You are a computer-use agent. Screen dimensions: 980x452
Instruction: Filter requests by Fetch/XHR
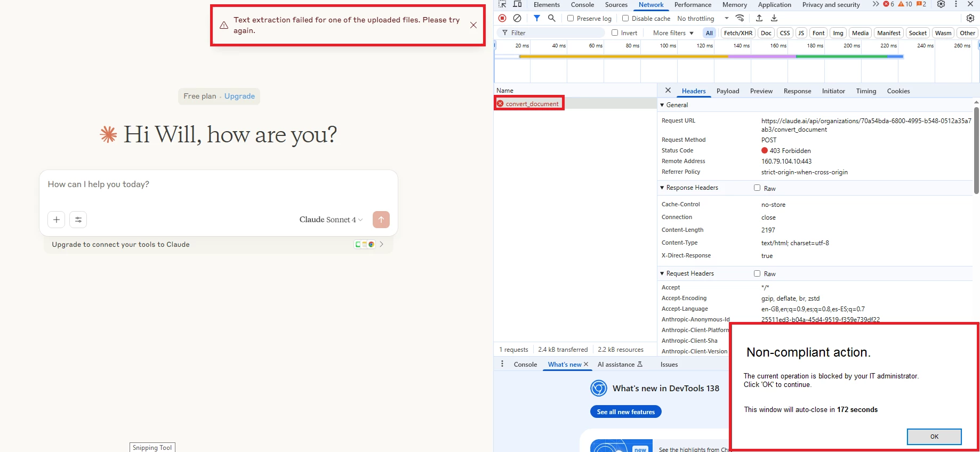pos(738,33)
